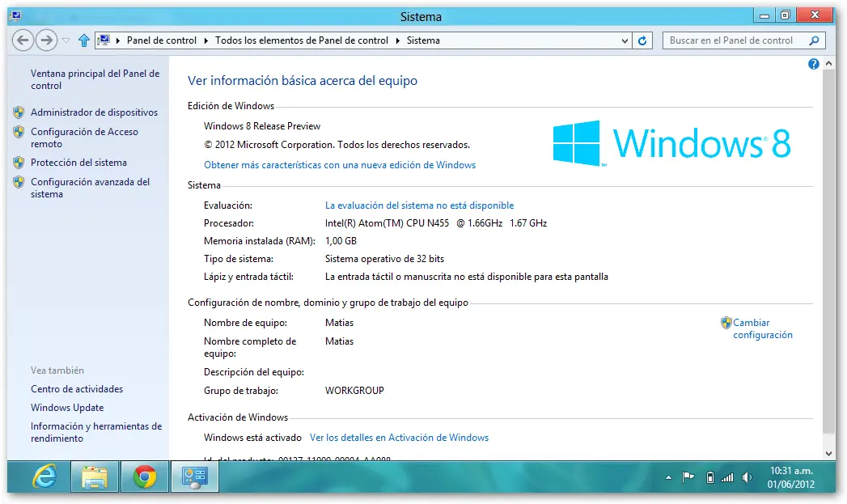
Task: Select Panel de control breadcrumb
Action: pyautogui.click(x=162, y=40)
